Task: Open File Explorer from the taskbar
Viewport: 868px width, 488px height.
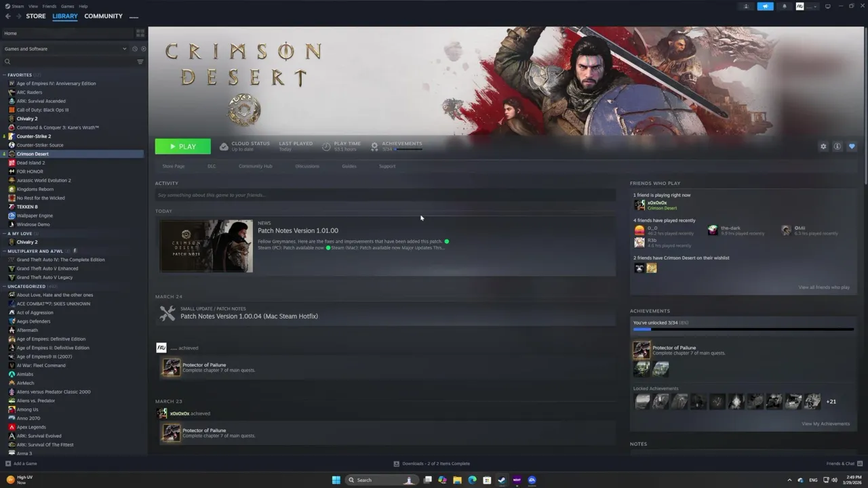Action: (x=457, y=480)
